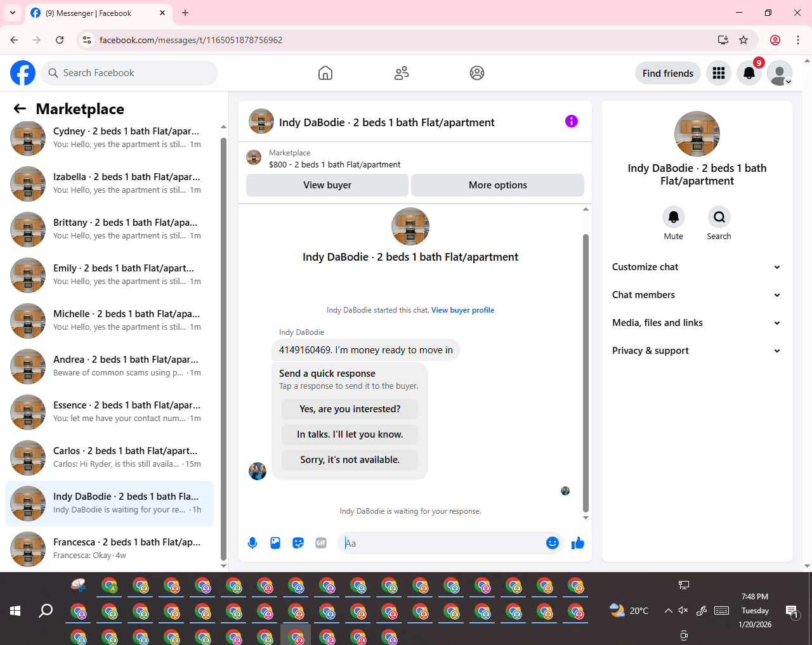This screenshot has width=812, height=645.
Task: Send quick response "Sorry, it's not available."
Action: 350,460
